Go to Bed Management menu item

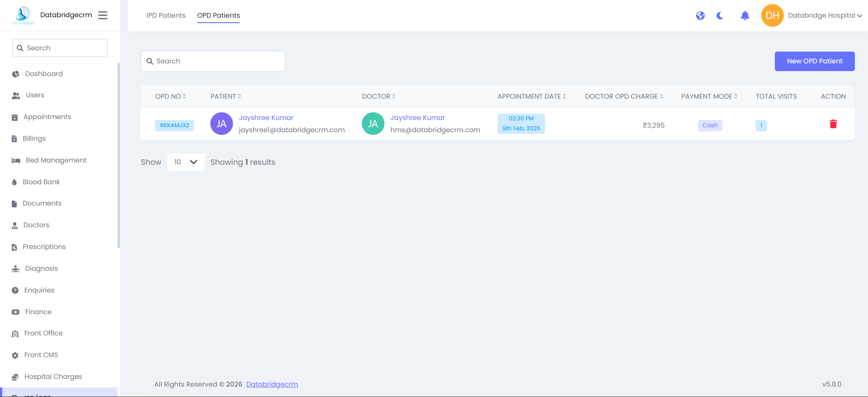click(x=56, y=160)
